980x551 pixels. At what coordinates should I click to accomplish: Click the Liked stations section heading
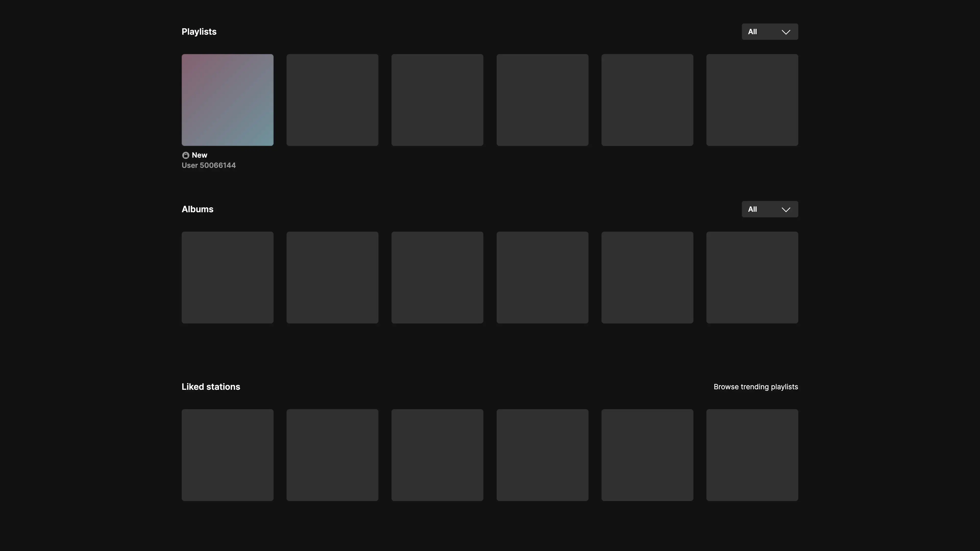211,387
